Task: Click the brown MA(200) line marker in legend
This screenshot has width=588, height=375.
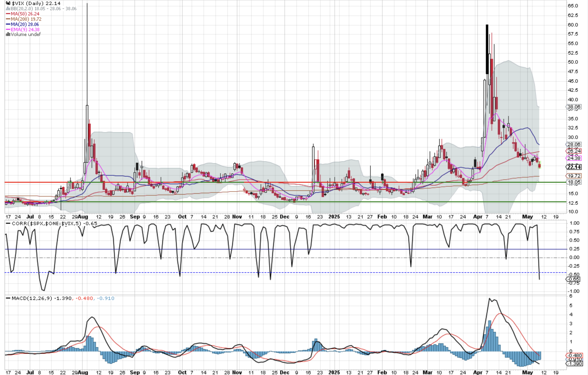Action: click(x=8, y=19)
